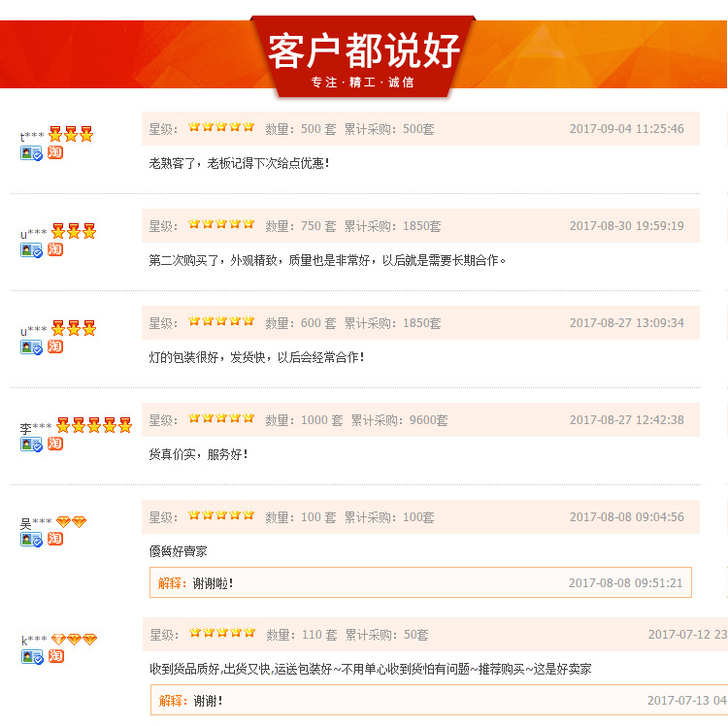
Task: Click the five-star rating in the 500 套 review
Action: (x=221, y=127)
